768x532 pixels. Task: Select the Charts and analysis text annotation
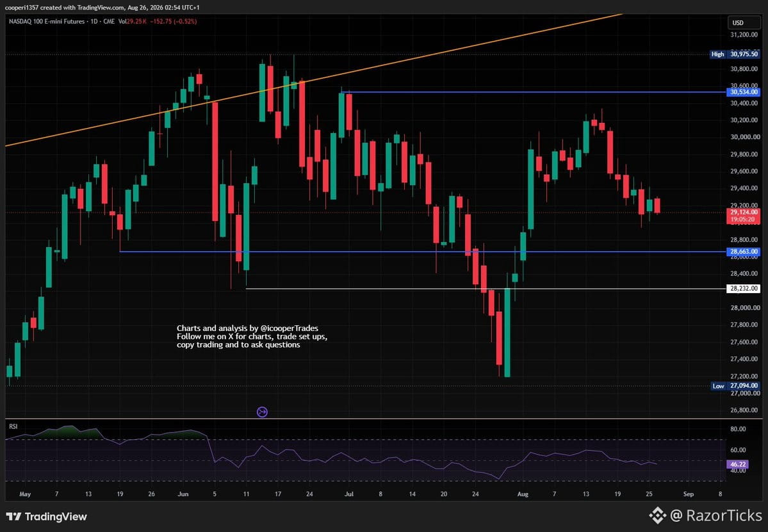click(252, 336)
